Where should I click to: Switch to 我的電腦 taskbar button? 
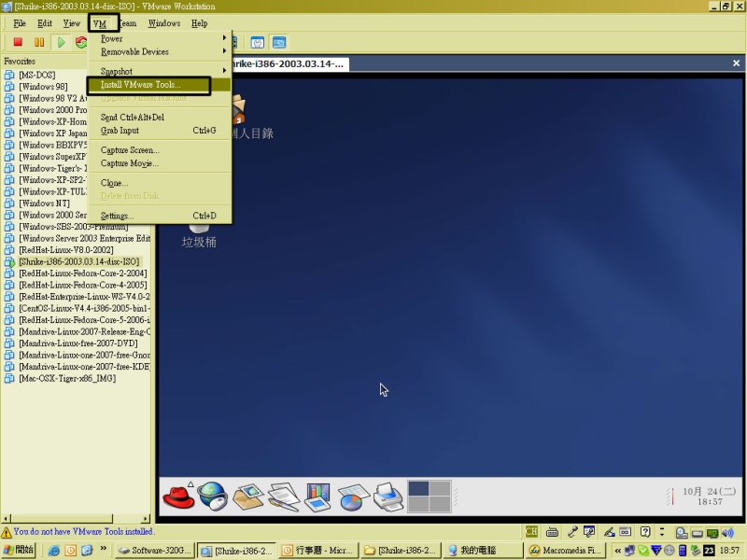click(482, 551)
